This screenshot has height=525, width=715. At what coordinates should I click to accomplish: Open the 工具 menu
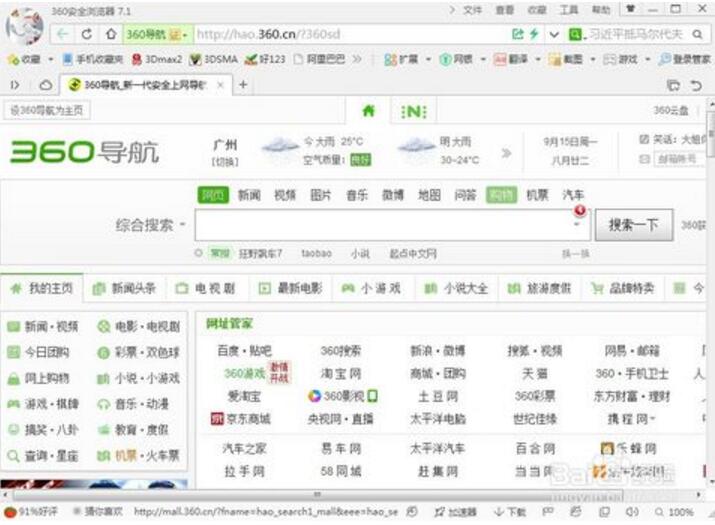(569, 10)
